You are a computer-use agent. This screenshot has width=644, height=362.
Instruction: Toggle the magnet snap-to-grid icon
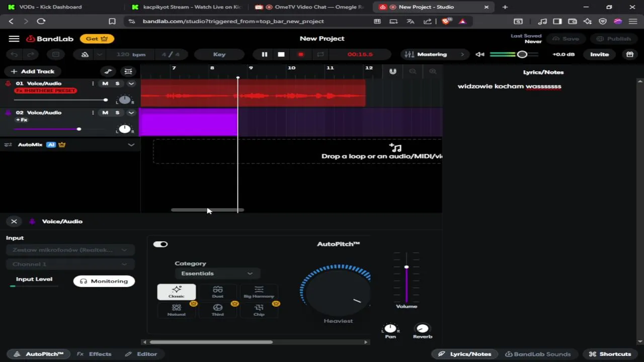(393, 71)
